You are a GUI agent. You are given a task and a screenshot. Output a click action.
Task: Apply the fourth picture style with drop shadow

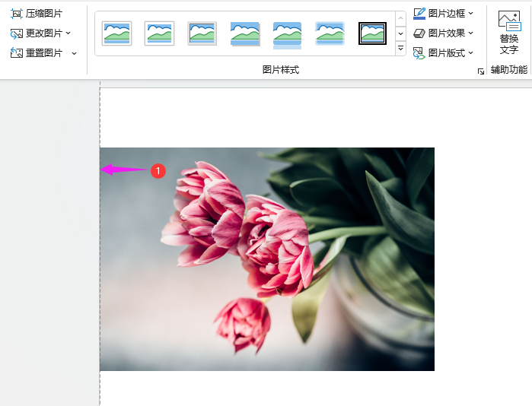pyautogui.click(x=244, y=33)
